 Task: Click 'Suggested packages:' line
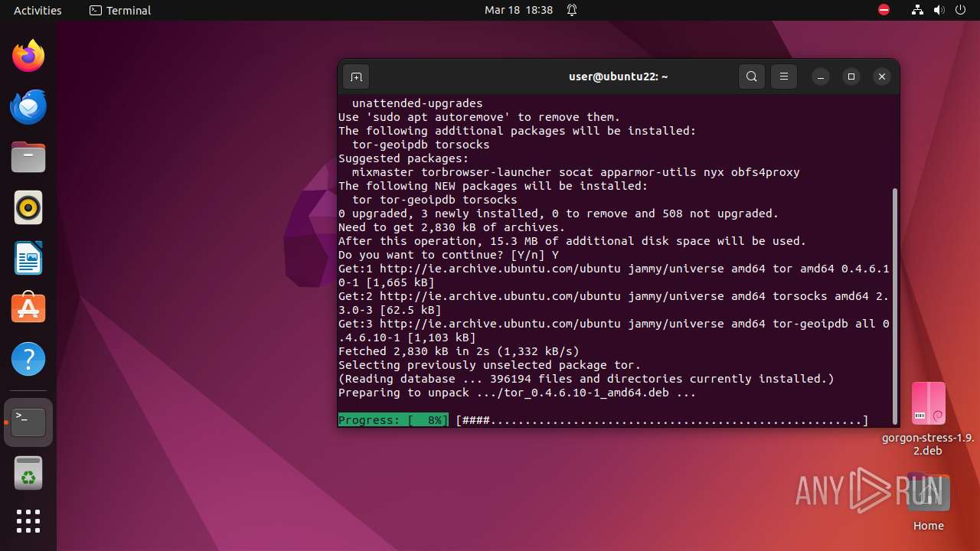tap(403, 158)
